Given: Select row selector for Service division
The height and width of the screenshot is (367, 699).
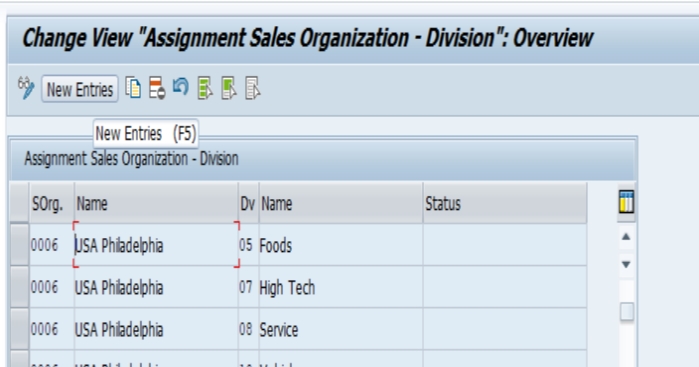Looking at the screenshot, I should click(20, 329).
